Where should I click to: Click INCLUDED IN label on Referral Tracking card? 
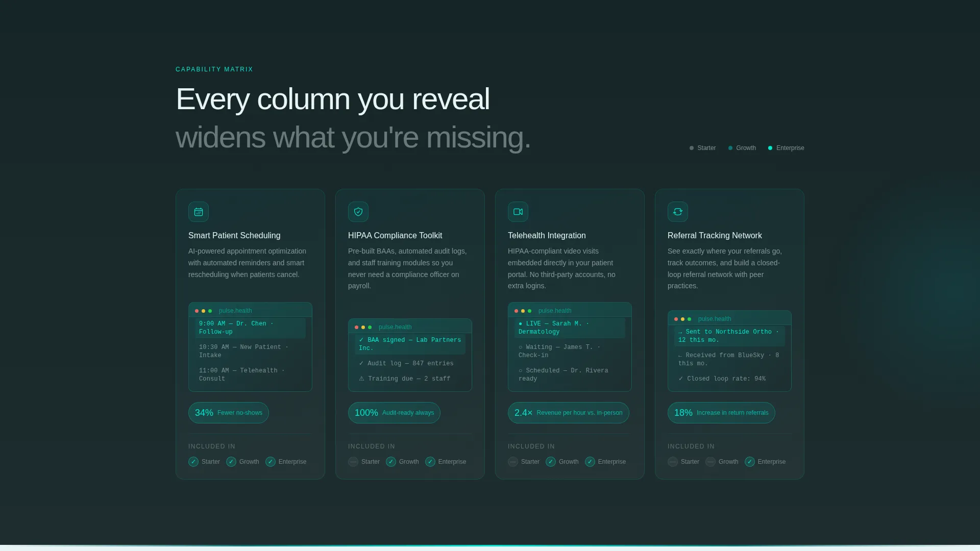691,446
